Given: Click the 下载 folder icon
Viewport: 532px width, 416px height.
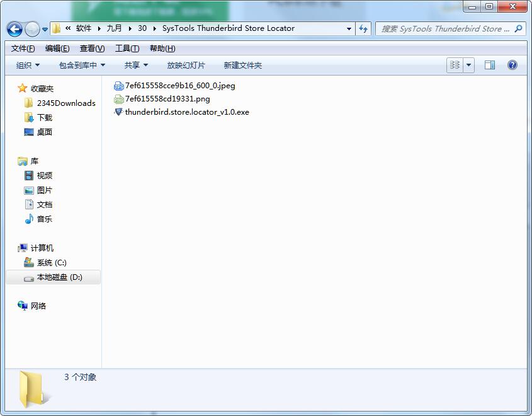Looking at the screenshot, I should click(29, 117).
